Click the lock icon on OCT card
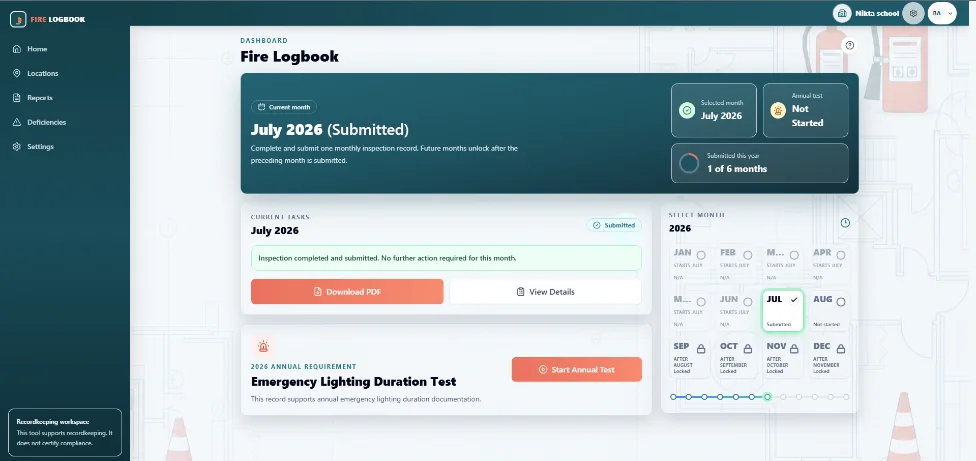Screen dimensions: 976x461 [748, 348]
